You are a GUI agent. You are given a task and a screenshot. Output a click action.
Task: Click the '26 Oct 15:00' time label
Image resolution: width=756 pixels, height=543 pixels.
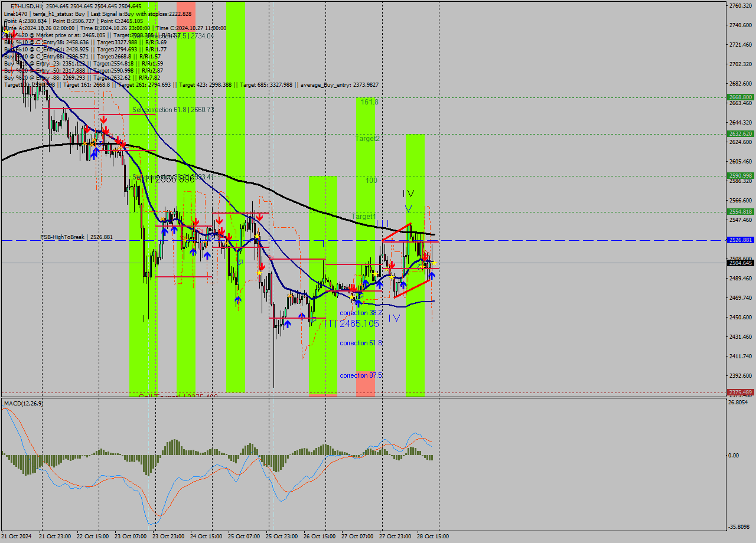320,537
